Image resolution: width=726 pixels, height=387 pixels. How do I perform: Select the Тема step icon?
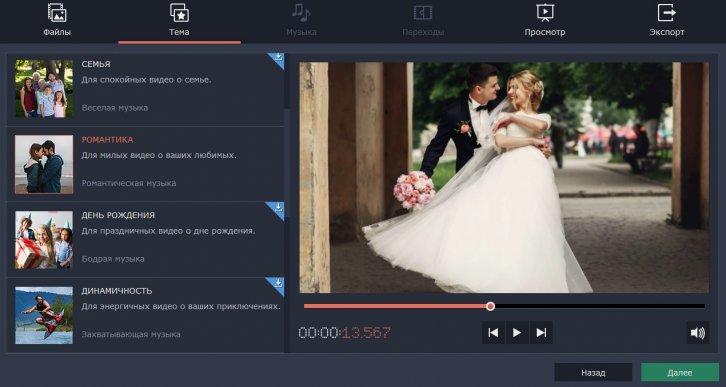click(x=179, y=12)
